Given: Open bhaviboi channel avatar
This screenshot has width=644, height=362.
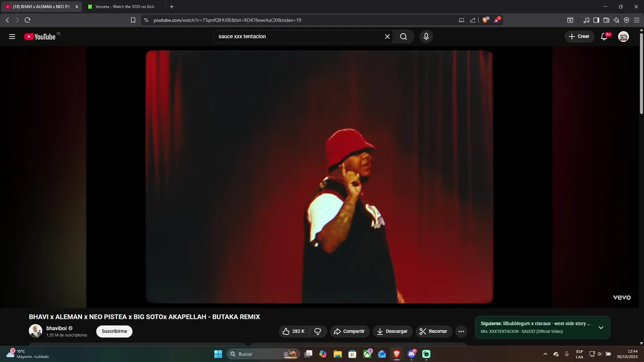Looking at the screenshot, I should pyautogui.click(x=35, y=331).
